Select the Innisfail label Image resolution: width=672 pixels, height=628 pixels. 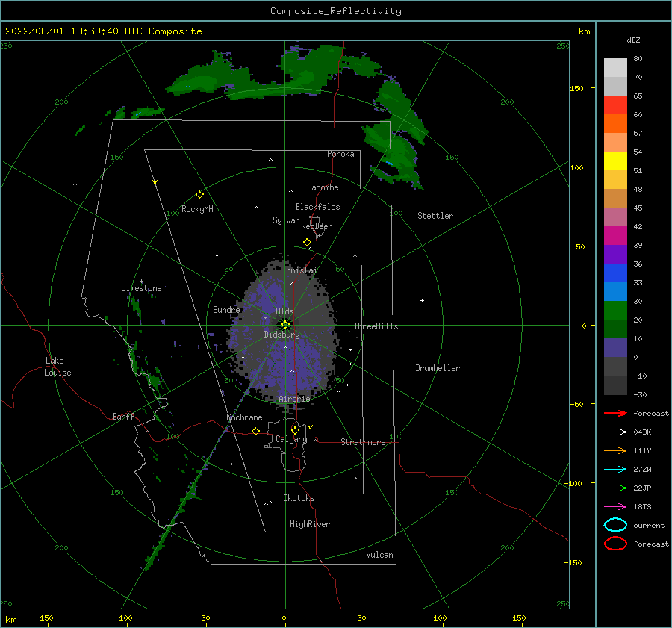pos(302,270)
